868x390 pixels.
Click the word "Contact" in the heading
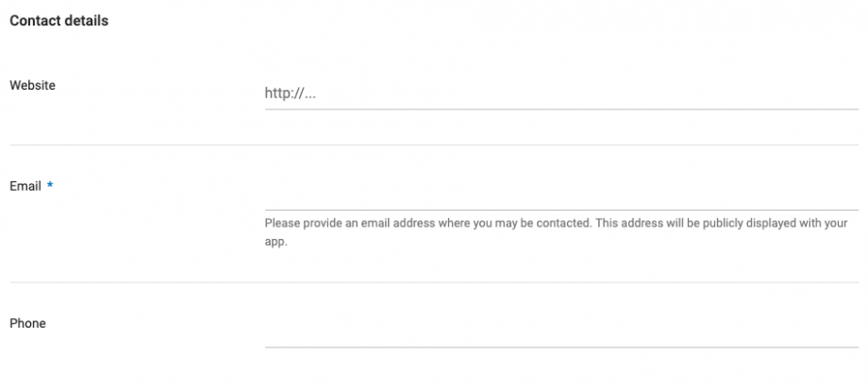point(34,21)
